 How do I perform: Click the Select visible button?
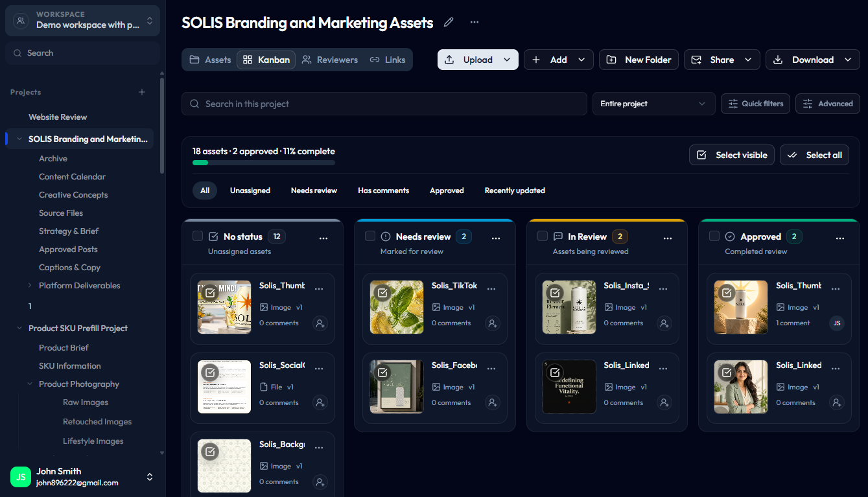tap(732, 155)
